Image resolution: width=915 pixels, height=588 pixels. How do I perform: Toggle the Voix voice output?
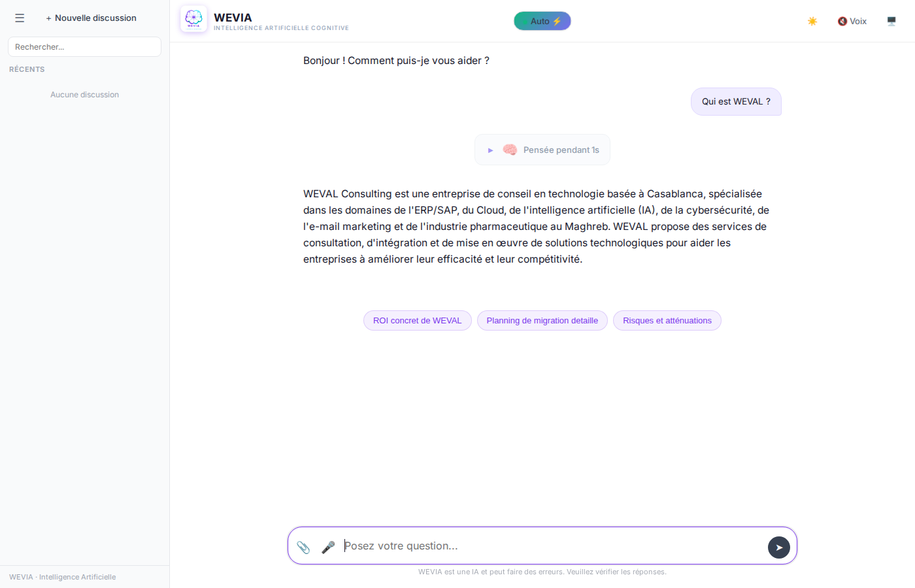click(852, 21)
